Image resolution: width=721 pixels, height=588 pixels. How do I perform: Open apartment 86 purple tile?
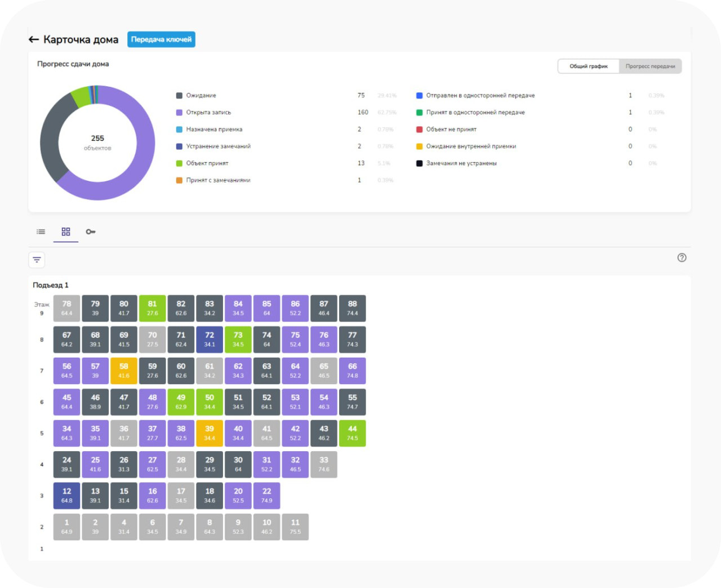(x=295, y=308)
